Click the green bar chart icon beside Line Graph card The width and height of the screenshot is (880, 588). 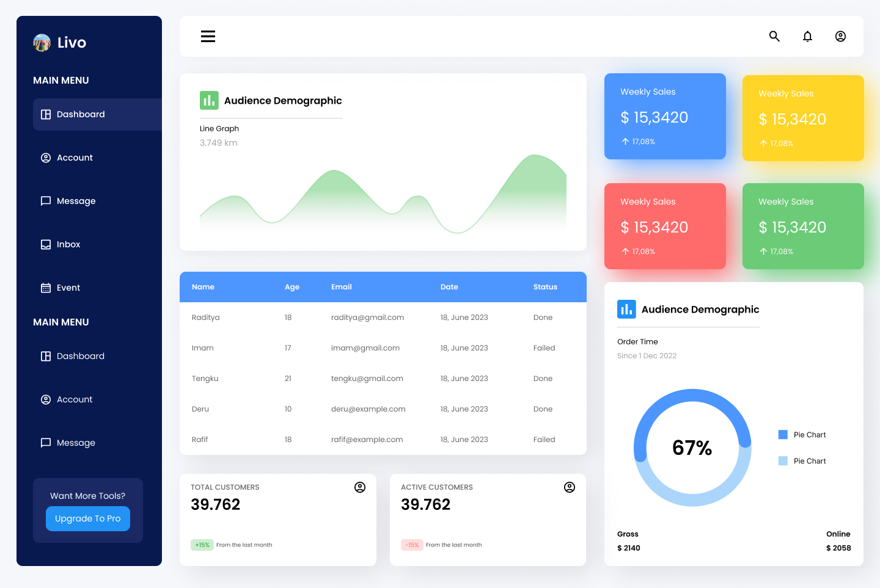pos(209,100)
